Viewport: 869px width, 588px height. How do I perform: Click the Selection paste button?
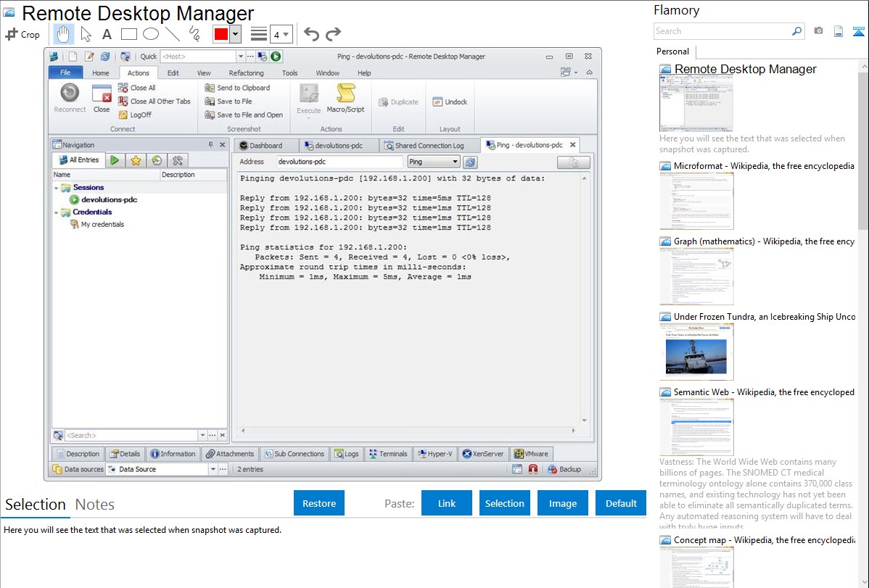(x=505, y=503)
